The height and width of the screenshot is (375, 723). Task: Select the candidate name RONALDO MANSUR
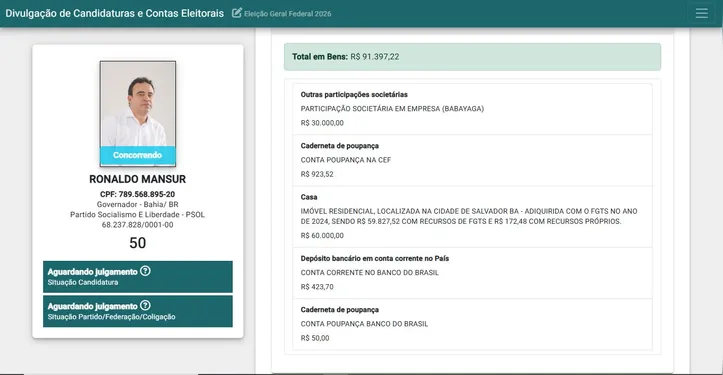[x=137, y=179]
